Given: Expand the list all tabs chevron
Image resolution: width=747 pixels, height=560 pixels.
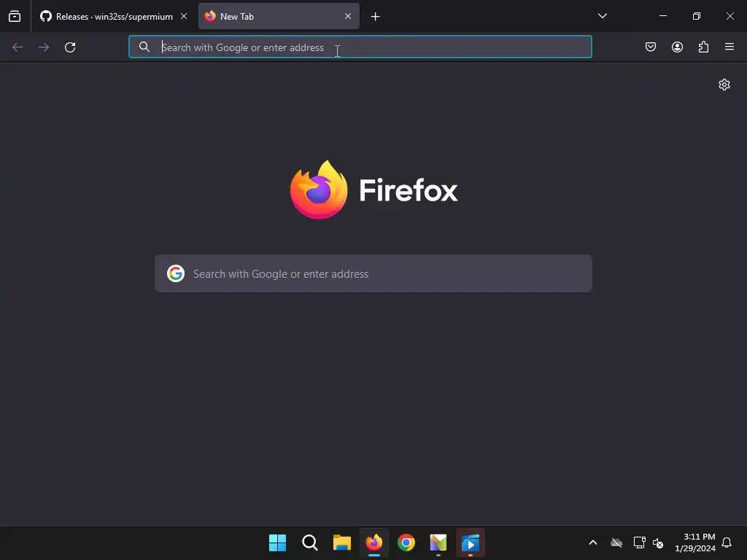Looking at the screenshot, I should 602,16.
